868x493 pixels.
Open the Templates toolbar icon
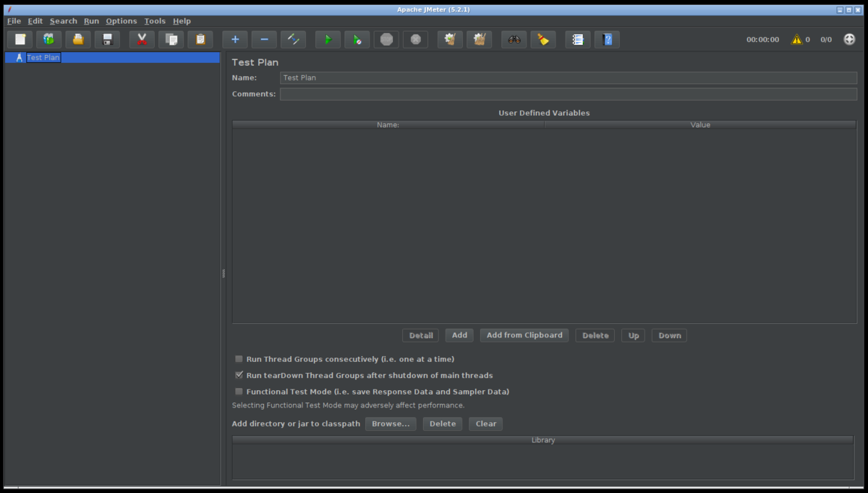48,39
